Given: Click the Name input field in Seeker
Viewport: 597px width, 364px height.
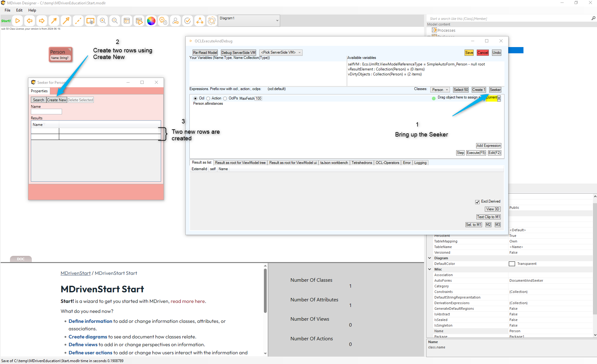Looking at the screenshot, I should coord(46,112).
